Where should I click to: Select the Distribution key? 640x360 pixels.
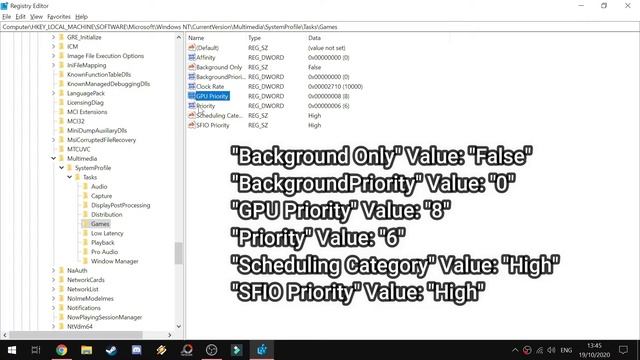(x=107, y=215)
